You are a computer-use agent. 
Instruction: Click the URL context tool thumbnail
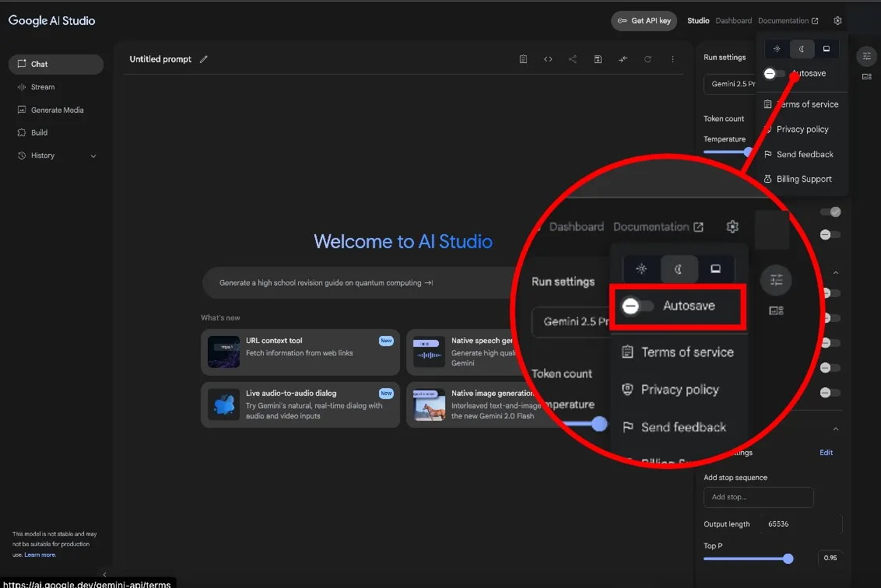pos(223,352)
